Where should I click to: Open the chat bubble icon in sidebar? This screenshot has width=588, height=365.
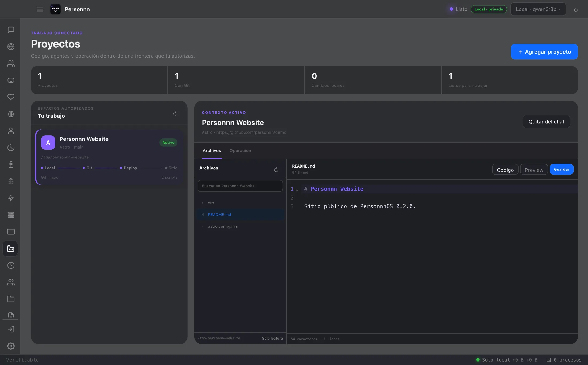pos(11,30)
